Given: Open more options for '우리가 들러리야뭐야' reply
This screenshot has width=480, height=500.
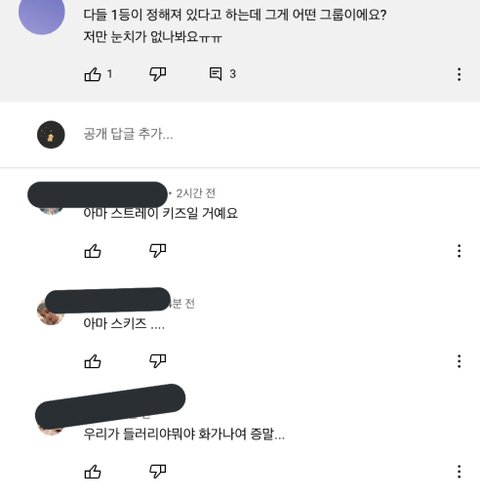Looking at the screenshot, I should [459, 471].
